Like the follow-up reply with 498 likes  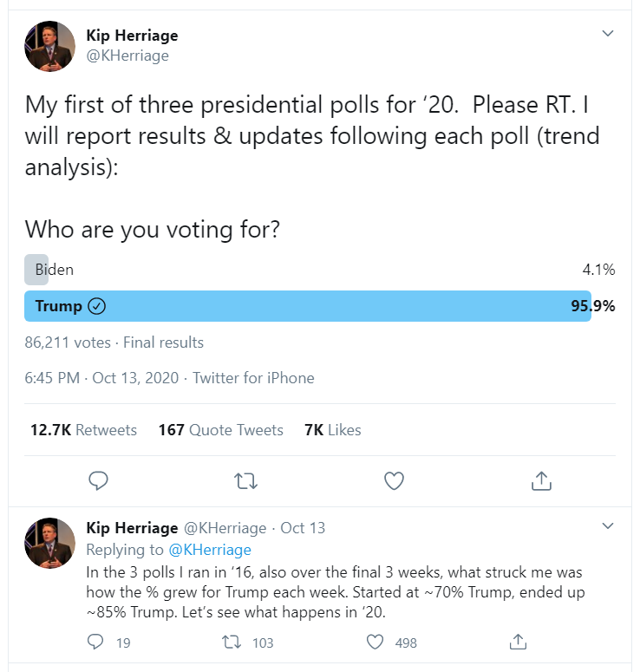(376, 642)
